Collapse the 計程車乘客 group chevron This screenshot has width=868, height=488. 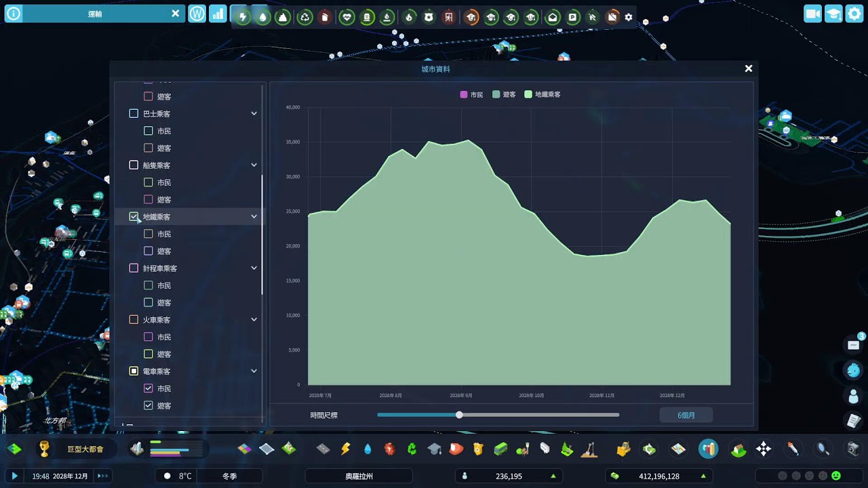254,268
